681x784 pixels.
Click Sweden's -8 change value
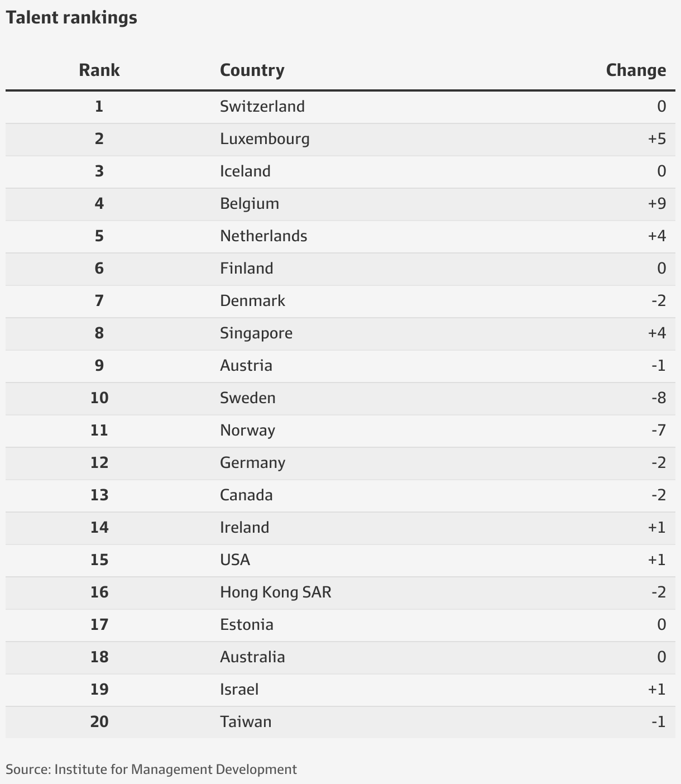tap(659, 398)
